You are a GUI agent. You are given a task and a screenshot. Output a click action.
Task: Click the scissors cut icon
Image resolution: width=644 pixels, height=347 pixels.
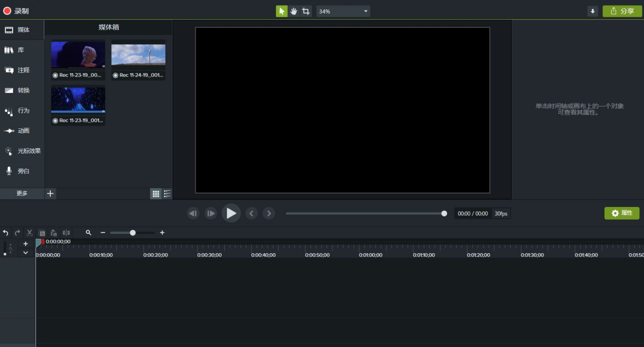29,233
